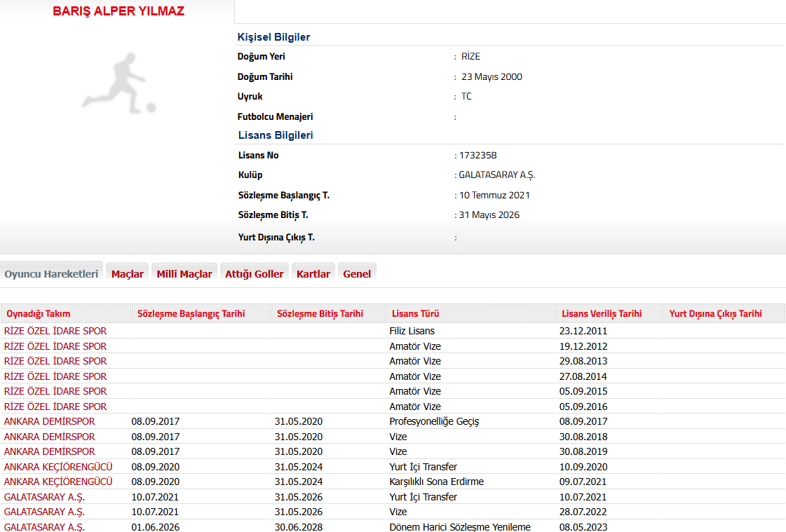786x532 pixels.
Task: Select the Kartlar tab
Action: click(313, 274)
